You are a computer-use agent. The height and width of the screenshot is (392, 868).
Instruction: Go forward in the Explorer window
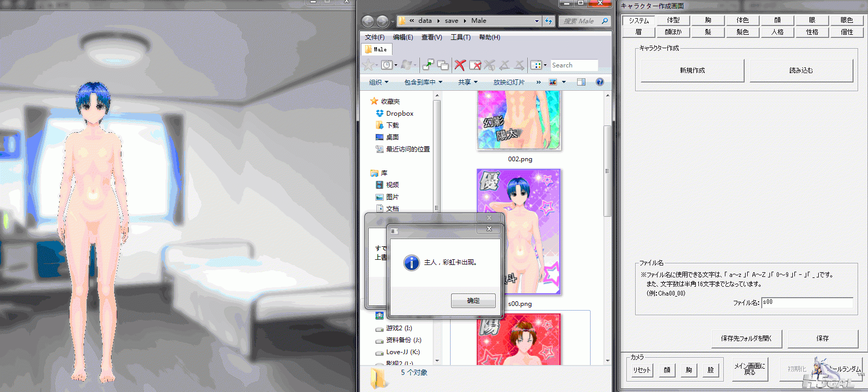pyautogui.click(x=382, y=21)
